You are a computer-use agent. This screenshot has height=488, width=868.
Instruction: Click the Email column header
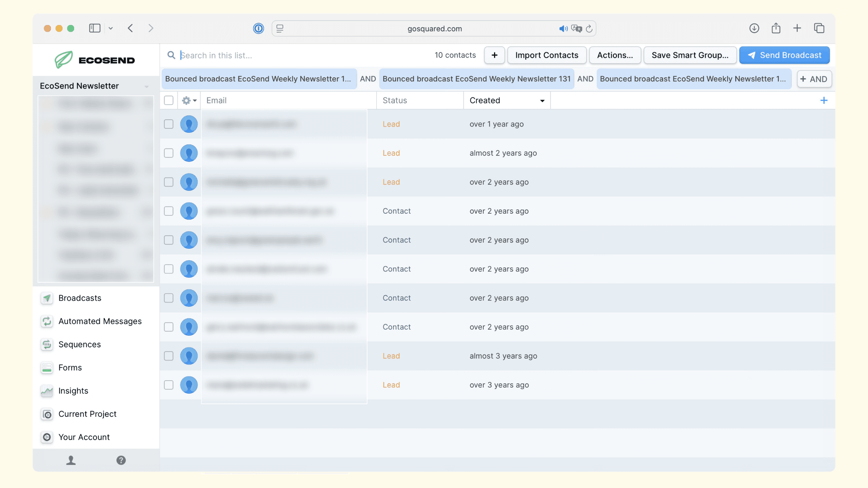(288, 100)
